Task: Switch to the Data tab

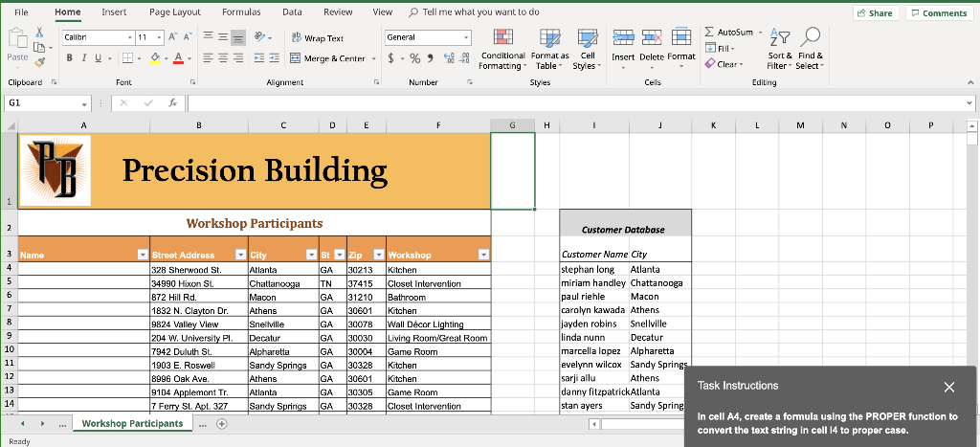Action: [x=292, y=11]
